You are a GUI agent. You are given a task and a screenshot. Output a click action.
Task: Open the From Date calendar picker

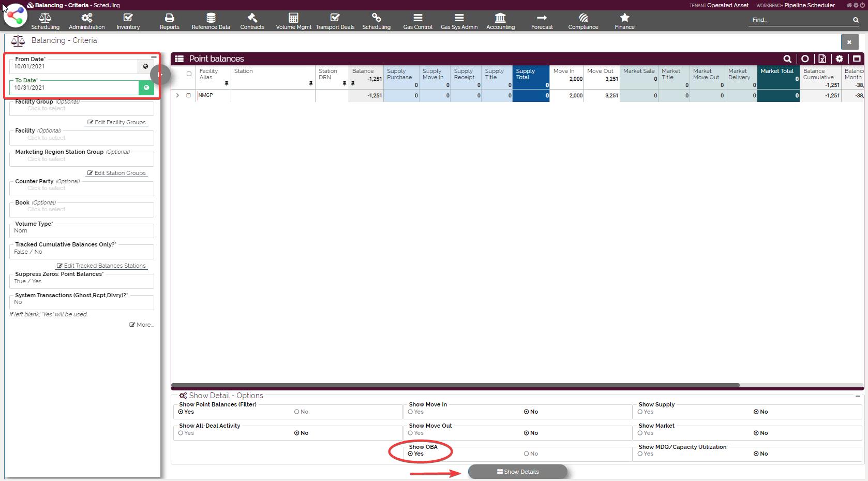(145, 66)
